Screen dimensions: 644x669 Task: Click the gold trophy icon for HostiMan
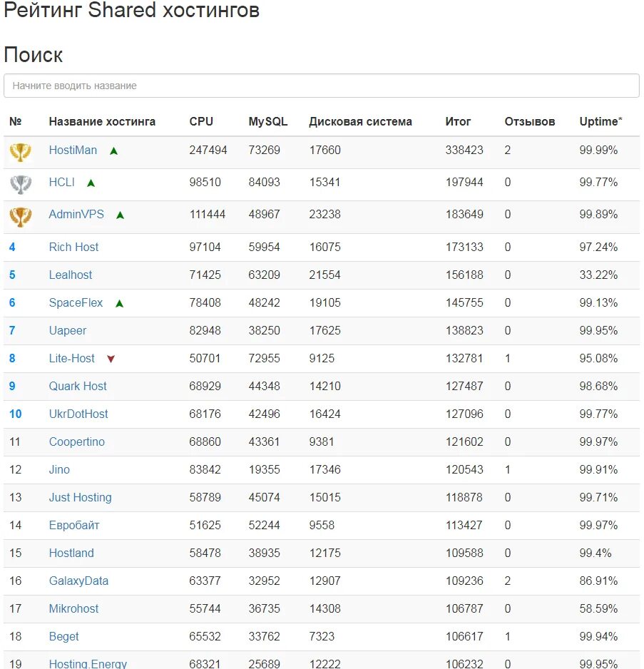tap(20, 152)
